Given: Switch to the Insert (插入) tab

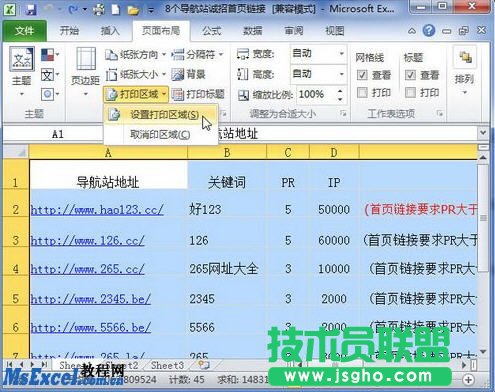Looking at the screenshot, I should [x=110, y=31].
